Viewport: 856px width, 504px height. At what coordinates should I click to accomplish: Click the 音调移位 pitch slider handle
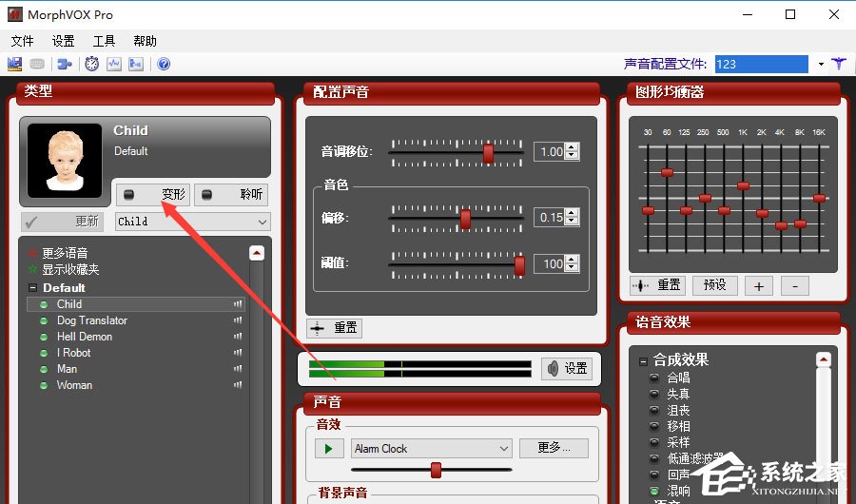pyautogui.click(x=488, y=153)
